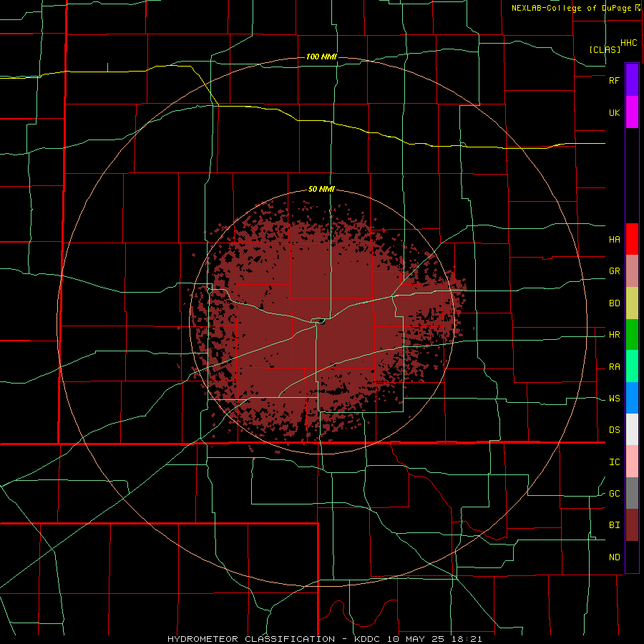Click the GC gray legend swatch
644x644 pixels.
(632, 493)
